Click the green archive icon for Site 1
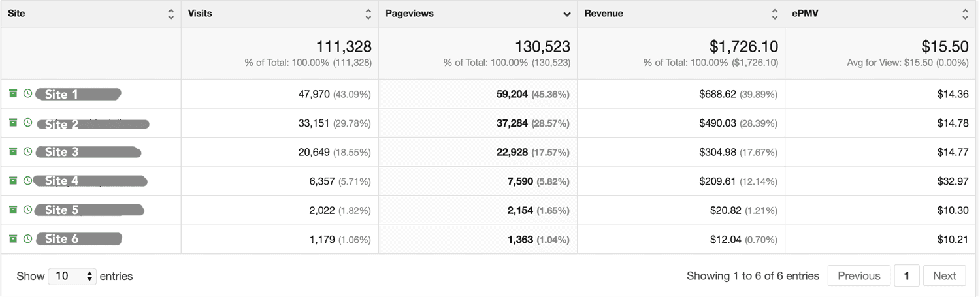The height and width of the screenshot is (297, 980). click(x=13, y=94)
